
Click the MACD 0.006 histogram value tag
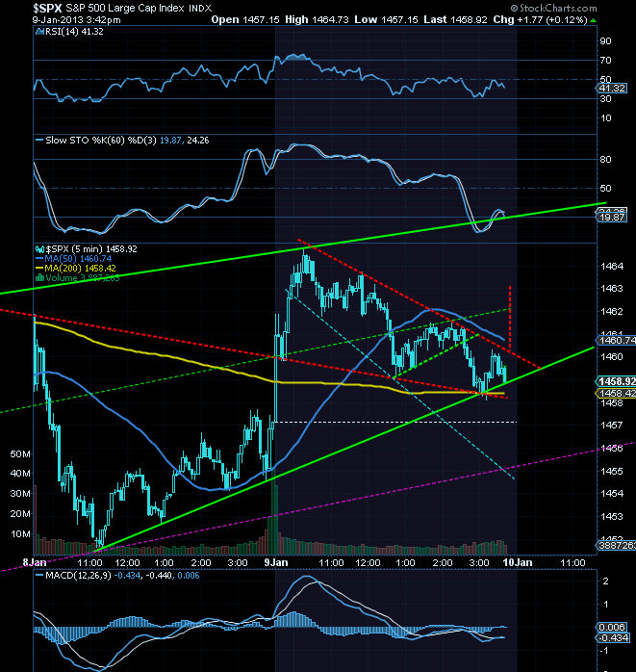pyautogui.click(x=613, y=627)
